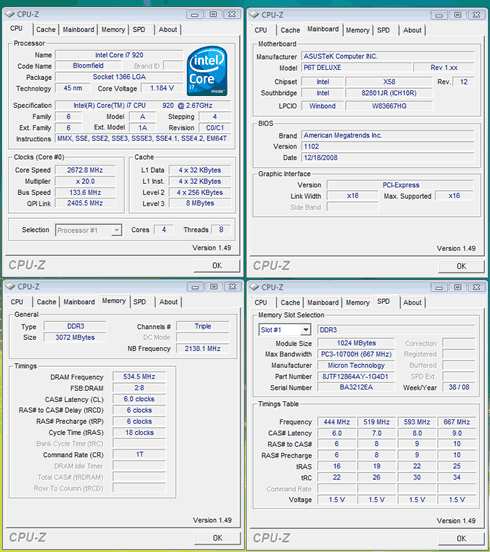Viewport: 490px width, 552px height.
Task: Click the Micron Technology manufacturer value
Action: [356, 366]
